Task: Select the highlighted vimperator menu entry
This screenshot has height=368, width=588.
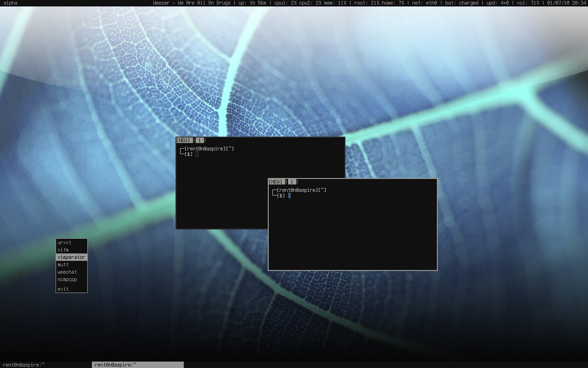Action: (x=72, y=257)
